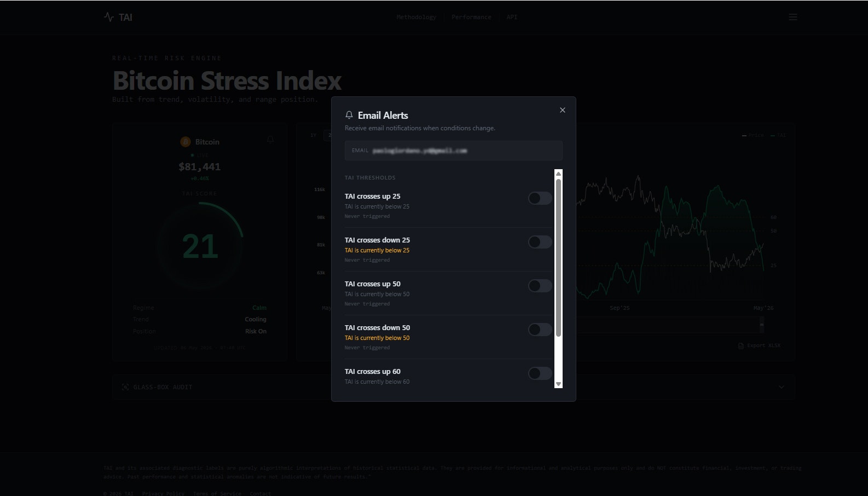Open the Terms of Service link

coord(217,493)
